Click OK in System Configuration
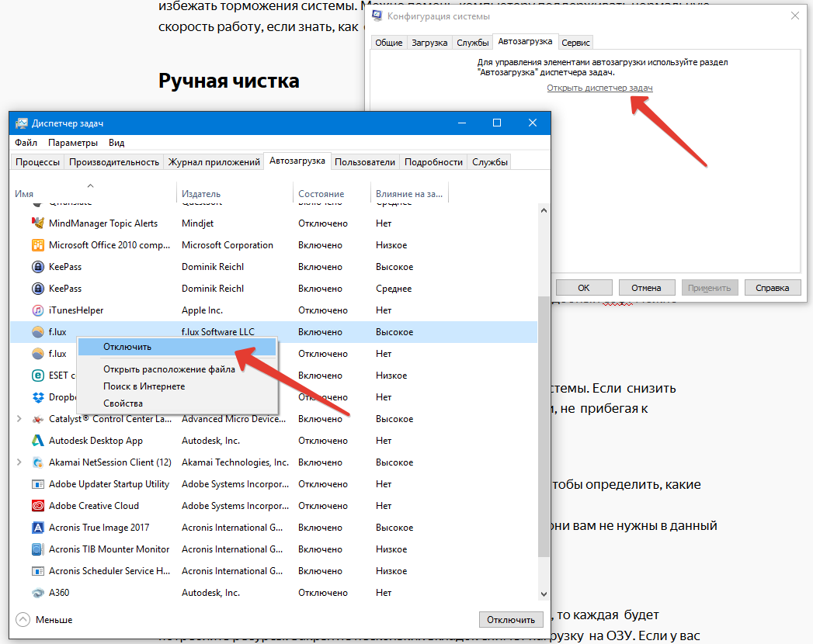This screenshot has width=813, height=644. click(x=584, y=288)
